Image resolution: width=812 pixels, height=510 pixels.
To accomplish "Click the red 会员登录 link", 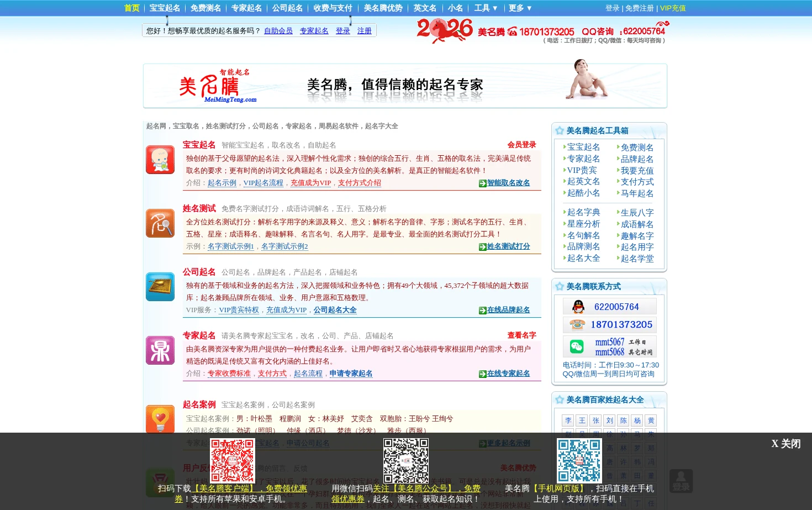I will click(x=522, y=145).
